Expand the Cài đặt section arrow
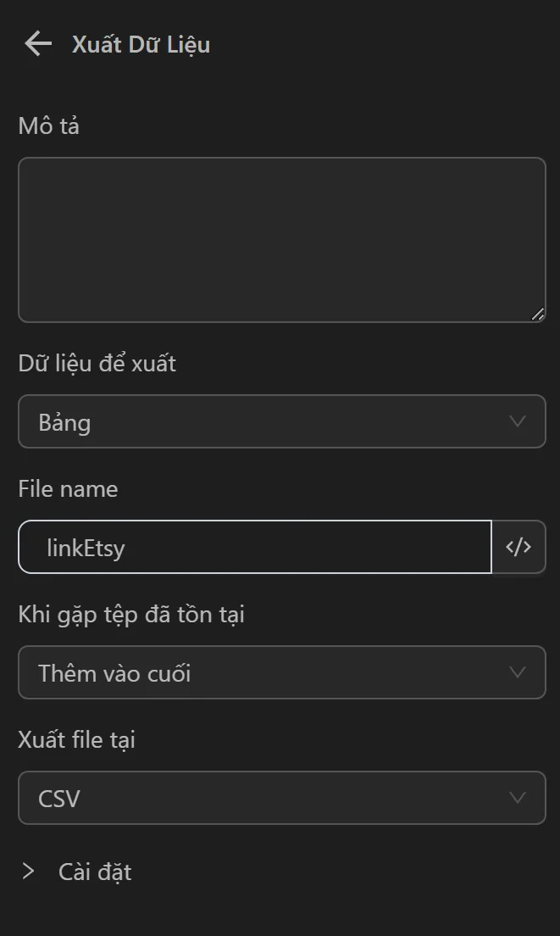 click(29, 872)
